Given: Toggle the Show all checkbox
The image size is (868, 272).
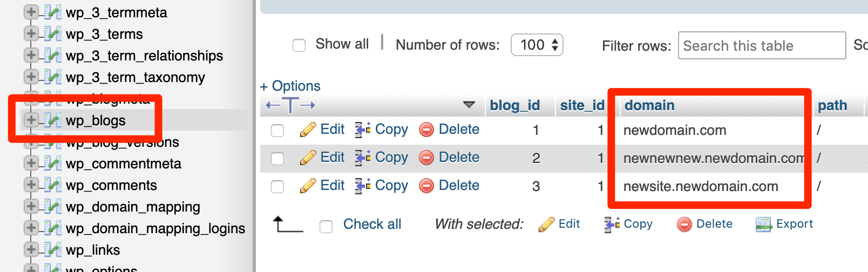Looking at the screenshot, I should (x=299, y=45).
